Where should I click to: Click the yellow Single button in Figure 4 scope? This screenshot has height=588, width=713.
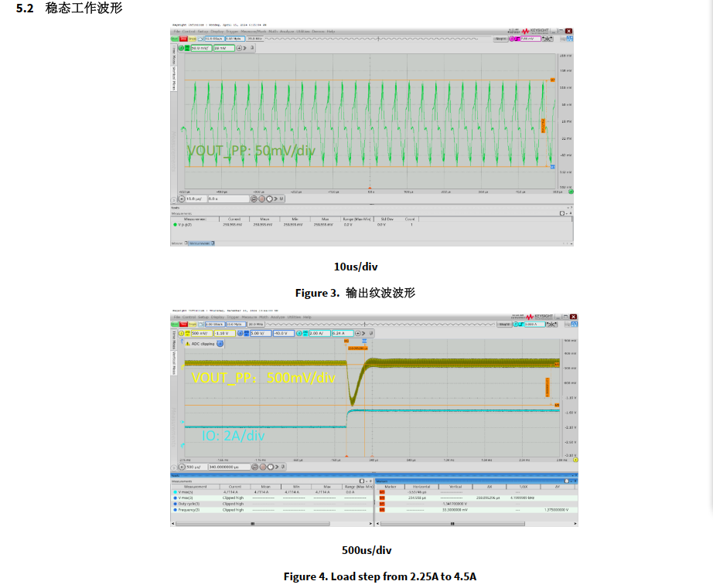pos(193,325)
